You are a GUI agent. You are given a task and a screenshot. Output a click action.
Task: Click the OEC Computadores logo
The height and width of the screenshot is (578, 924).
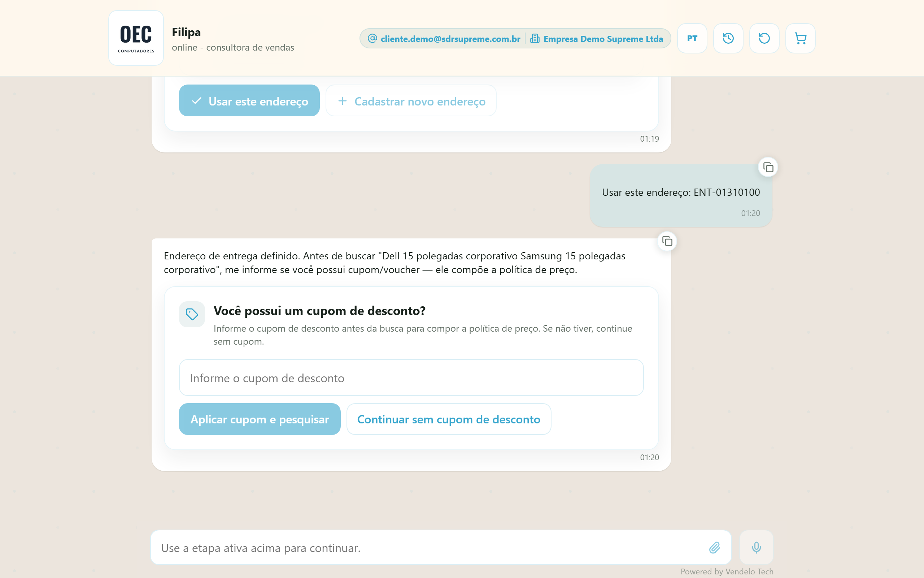coord(136,38)
